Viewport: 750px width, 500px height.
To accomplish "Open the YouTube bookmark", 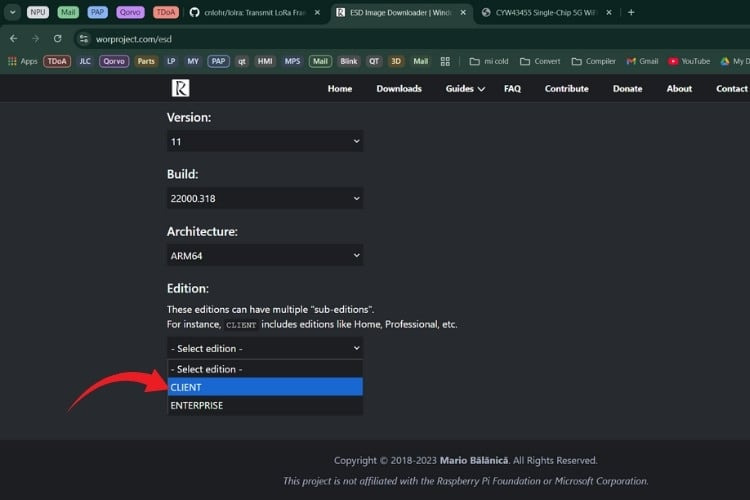I will (689, 61).
